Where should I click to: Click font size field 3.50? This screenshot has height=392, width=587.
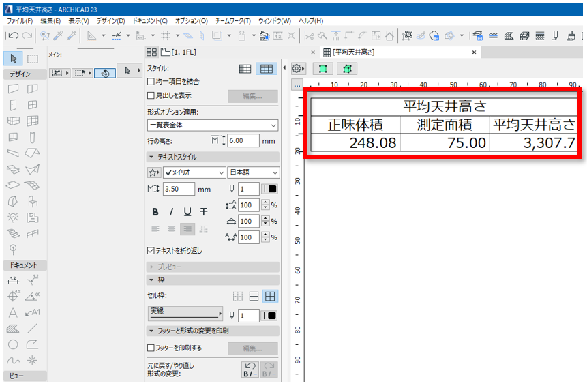179,189
